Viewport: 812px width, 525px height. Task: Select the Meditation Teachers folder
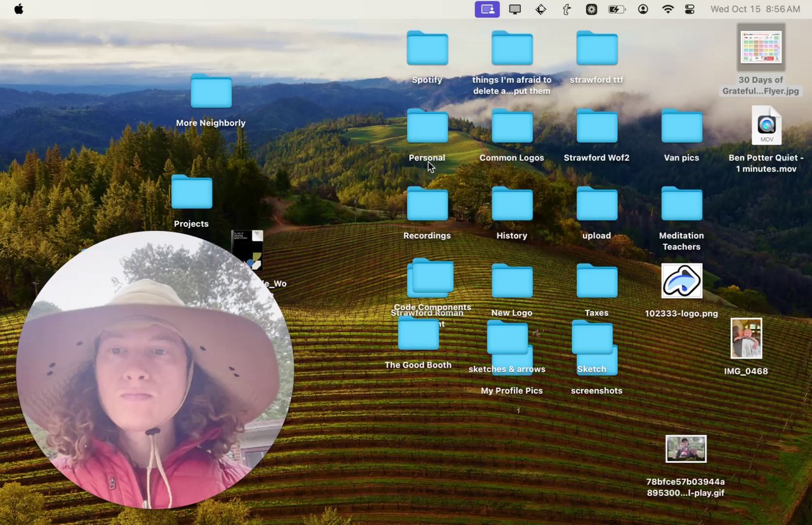[681, 204]
